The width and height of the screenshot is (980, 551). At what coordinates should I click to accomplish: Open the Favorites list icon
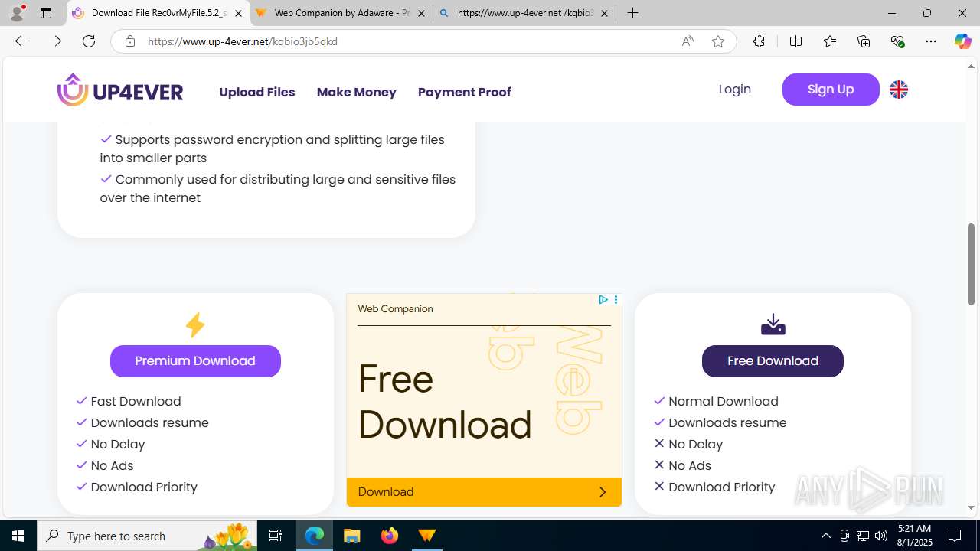tap(830, 41)
